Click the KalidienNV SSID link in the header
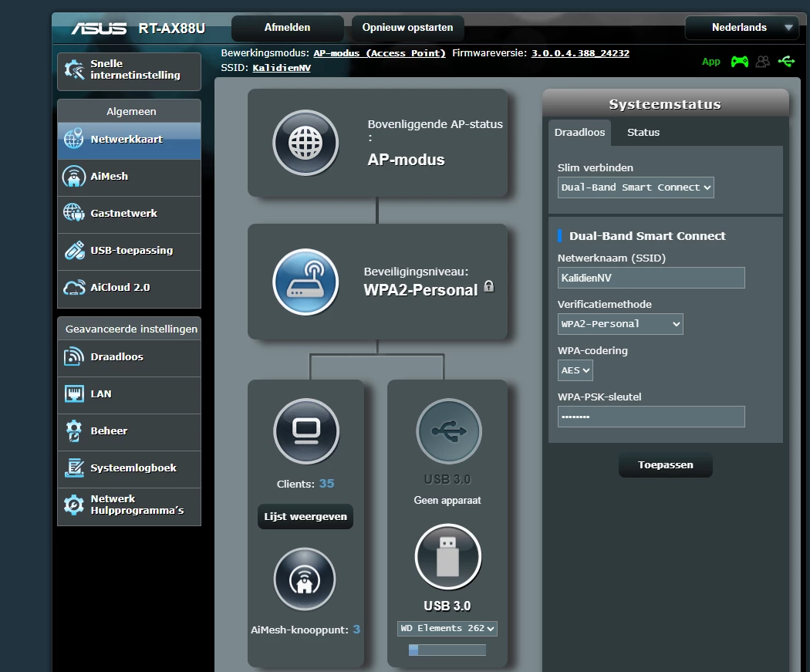This screenshot has width=810, height=672. click(282, 68)
